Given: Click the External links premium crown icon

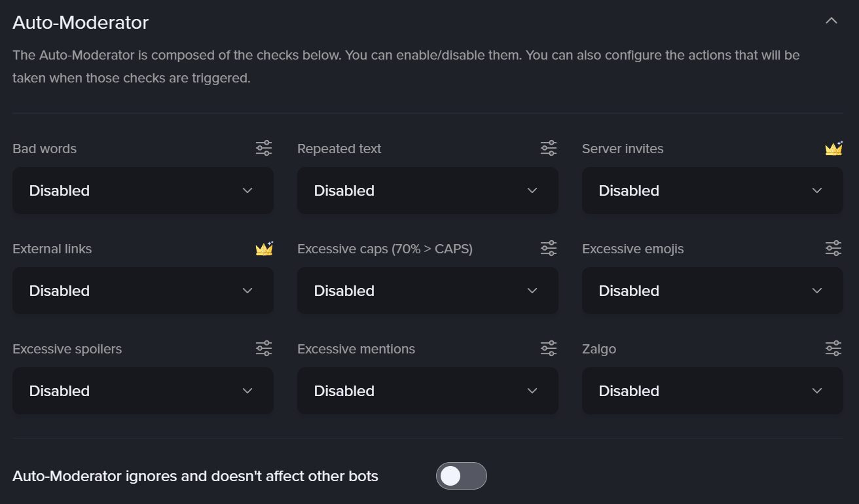Looking at the screenshot, I should [x=264, y=249].
